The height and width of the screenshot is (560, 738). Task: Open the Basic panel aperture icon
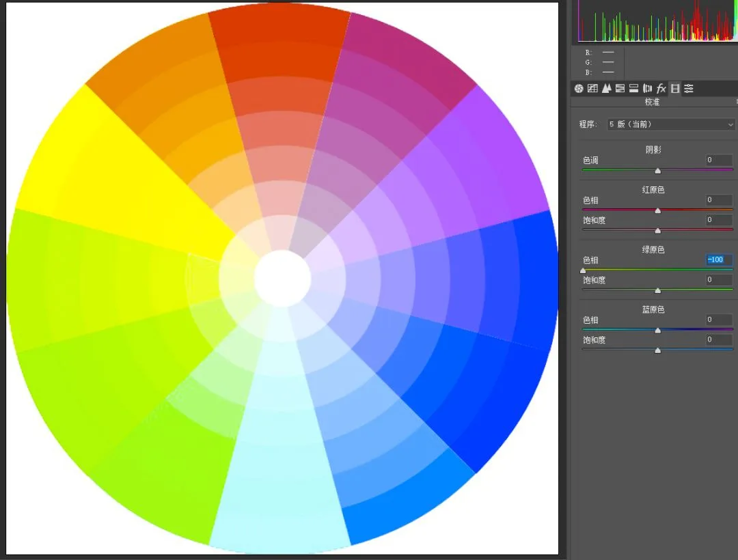(579, 88)
